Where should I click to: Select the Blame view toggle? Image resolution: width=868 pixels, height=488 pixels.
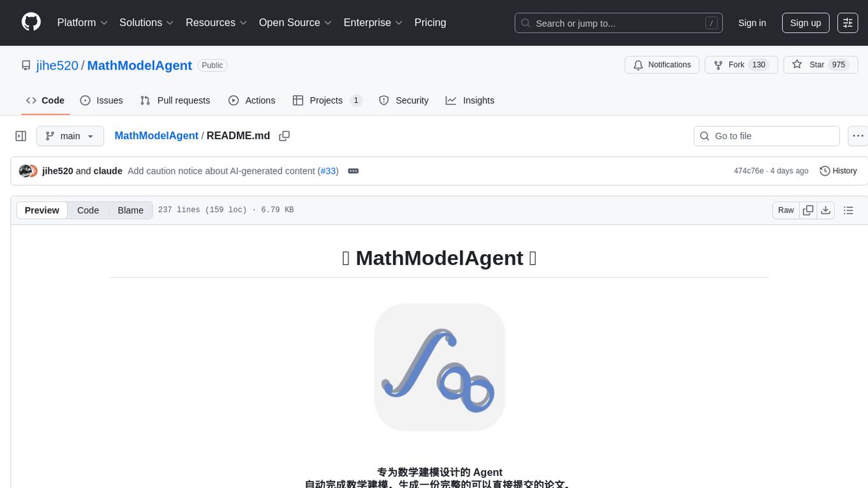point(130,210)
